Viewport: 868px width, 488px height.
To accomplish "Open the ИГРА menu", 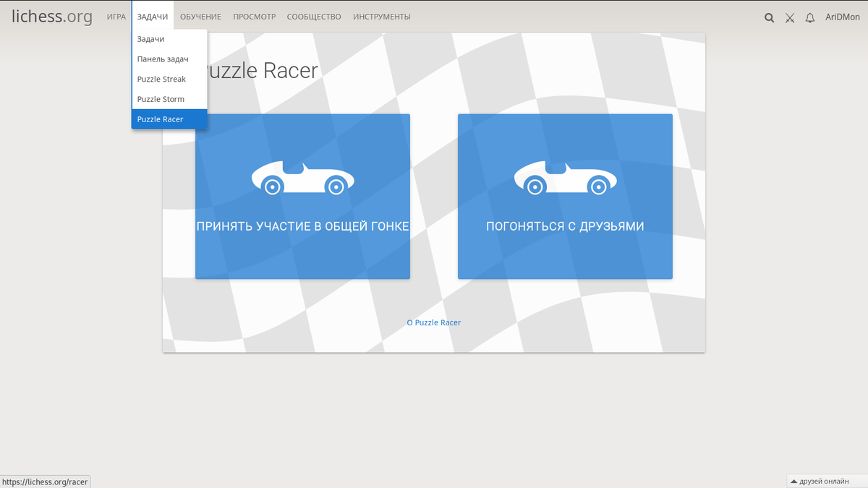I will tap(116, 17).
